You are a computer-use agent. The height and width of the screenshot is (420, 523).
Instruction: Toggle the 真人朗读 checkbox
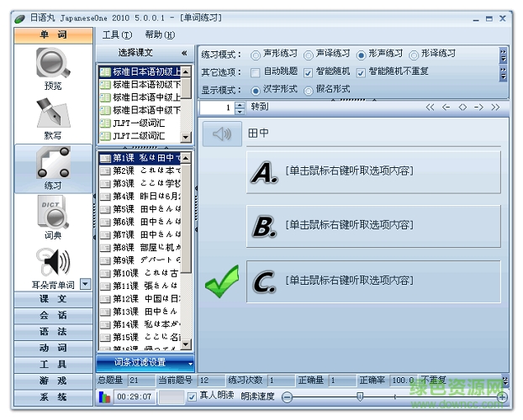192,396
